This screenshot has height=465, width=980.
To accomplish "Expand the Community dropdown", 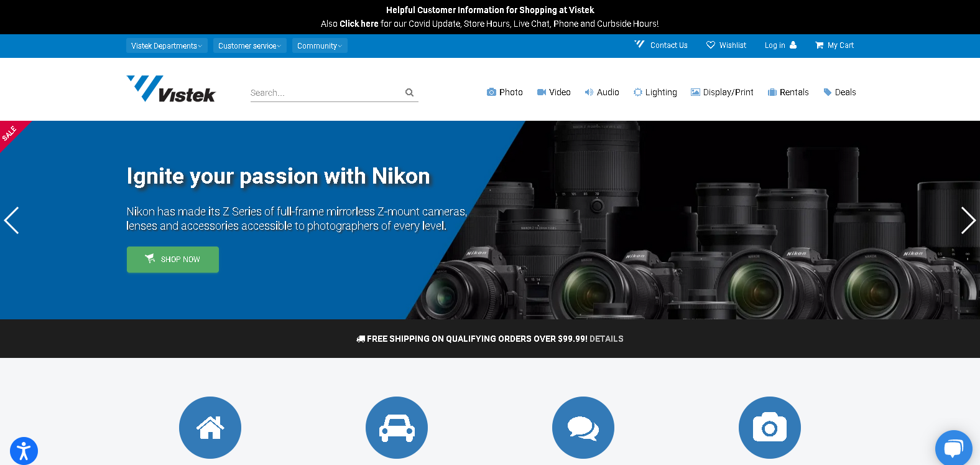I will [320, 46].
